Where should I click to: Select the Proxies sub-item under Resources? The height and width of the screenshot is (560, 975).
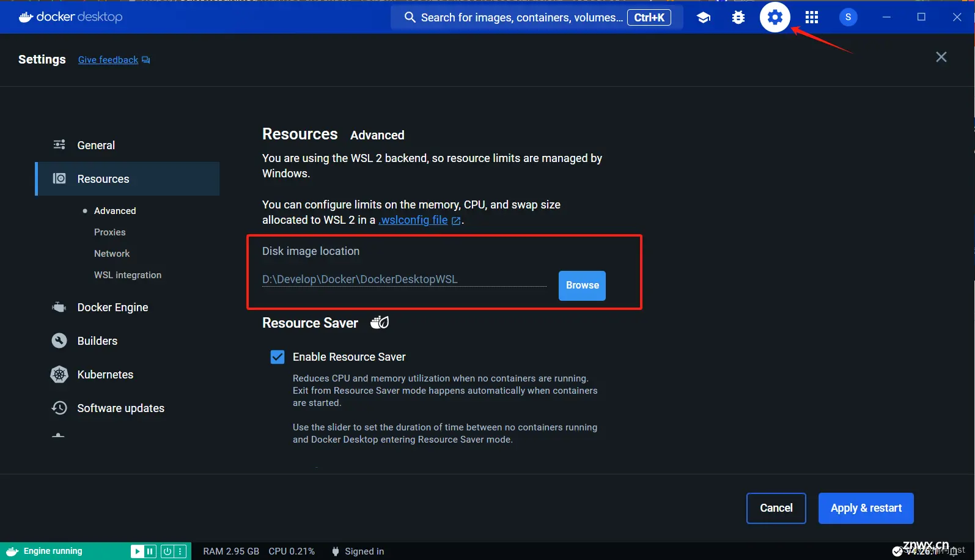(x=110, y=232)
